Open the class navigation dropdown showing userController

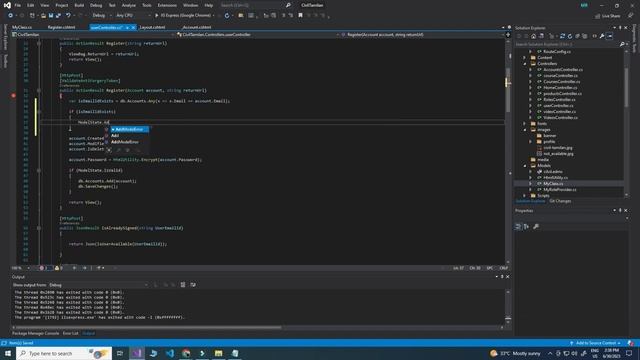[257, 35]
